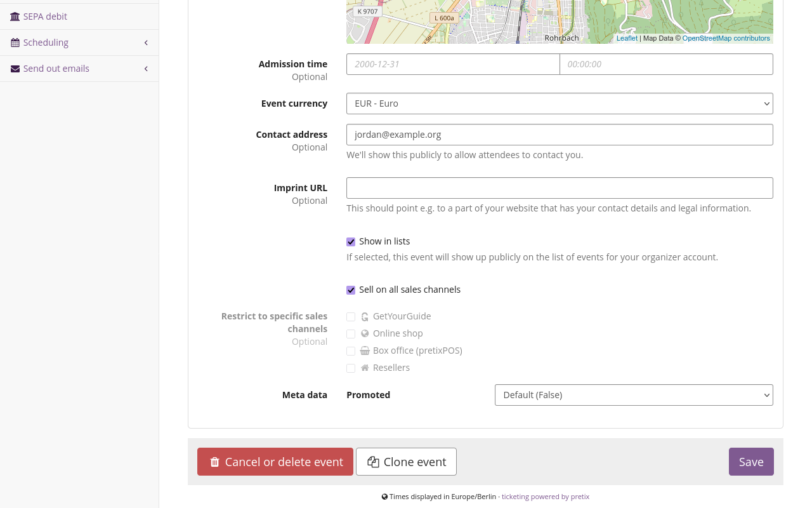The height and width of the screenshot is (508, 812).
Task: Click the Contact address input field
Action: (560, 134)
